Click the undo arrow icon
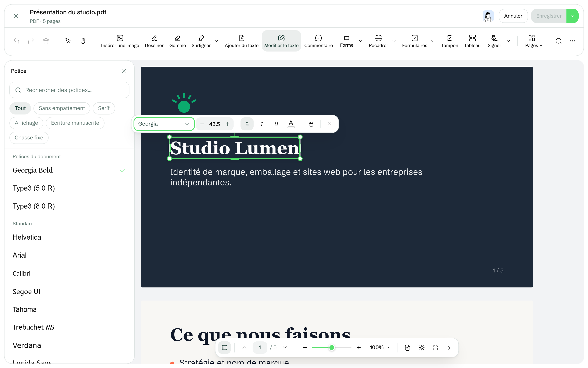 tap(16, 41)
